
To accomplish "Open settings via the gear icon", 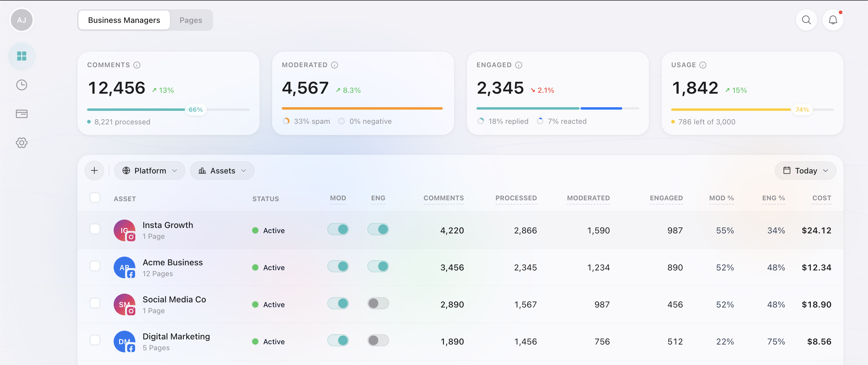I will tap(22, 143).
